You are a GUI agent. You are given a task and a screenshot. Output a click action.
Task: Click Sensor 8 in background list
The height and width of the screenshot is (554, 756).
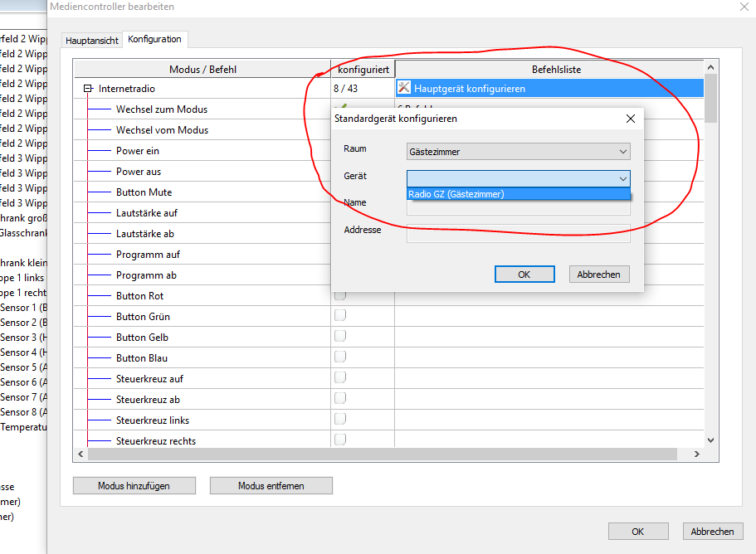tap(23, 412)
